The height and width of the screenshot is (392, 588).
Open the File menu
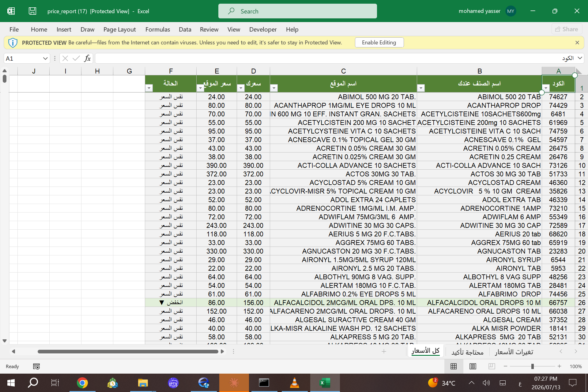(14, 29)
